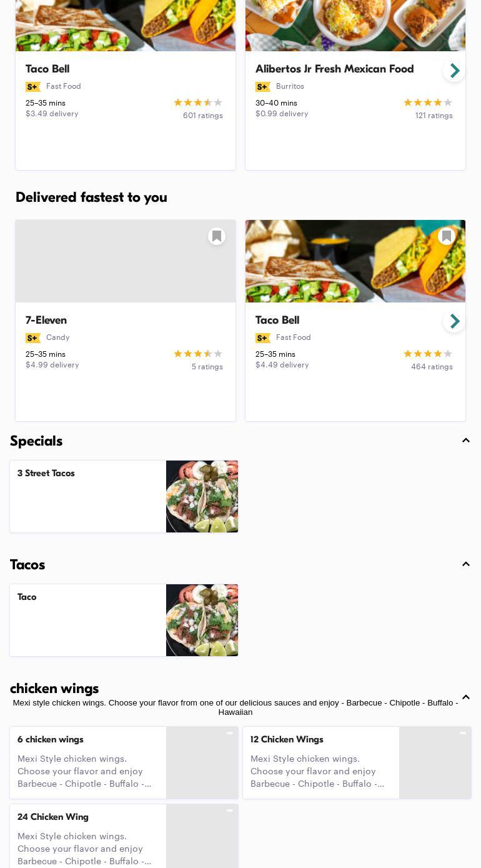Click the 7-Eleven star rating
The image size is (481, 868).
(198, 354)
